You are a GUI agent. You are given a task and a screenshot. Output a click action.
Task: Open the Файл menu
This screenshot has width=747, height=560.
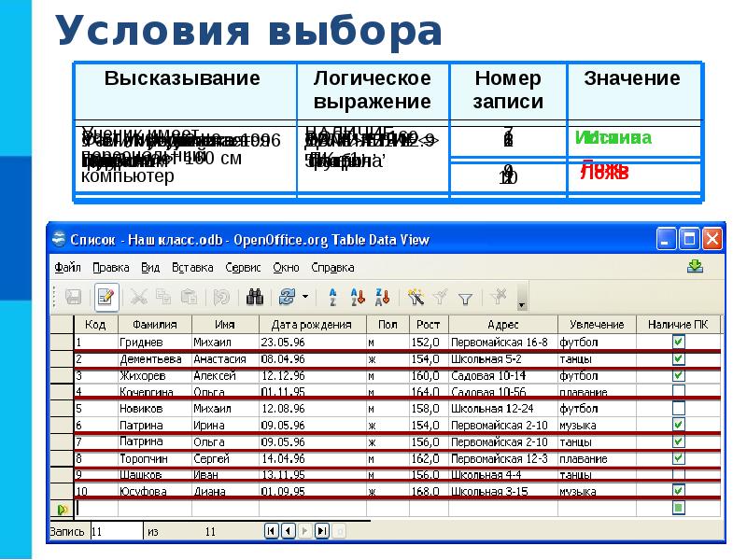coord(67,267)
